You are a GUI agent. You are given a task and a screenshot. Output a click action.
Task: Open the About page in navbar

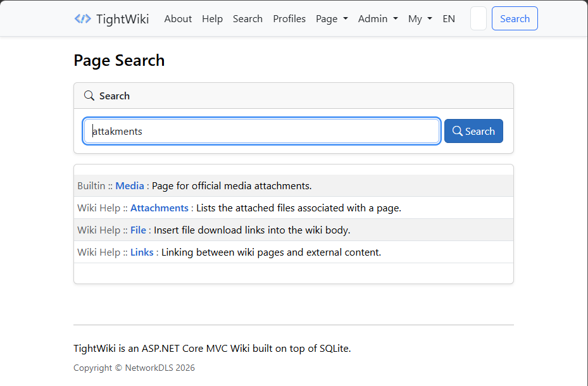click(x=178, y=19)
